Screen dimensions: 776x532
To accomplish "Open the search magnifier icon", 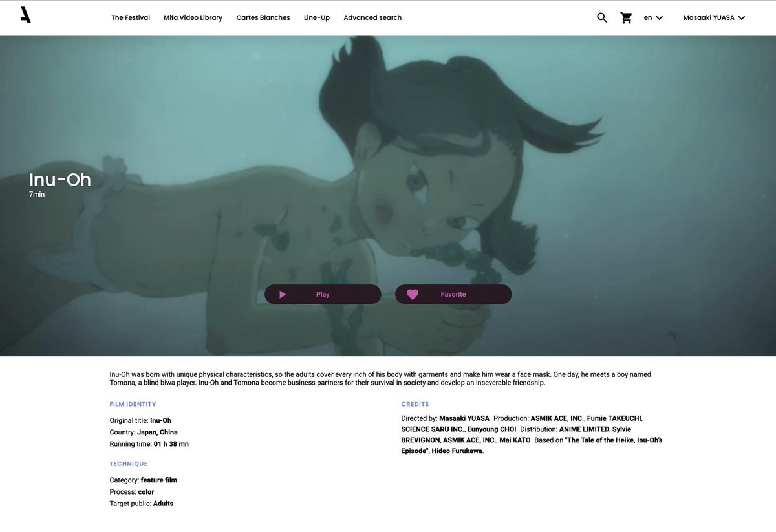I will tap(602, 17).
